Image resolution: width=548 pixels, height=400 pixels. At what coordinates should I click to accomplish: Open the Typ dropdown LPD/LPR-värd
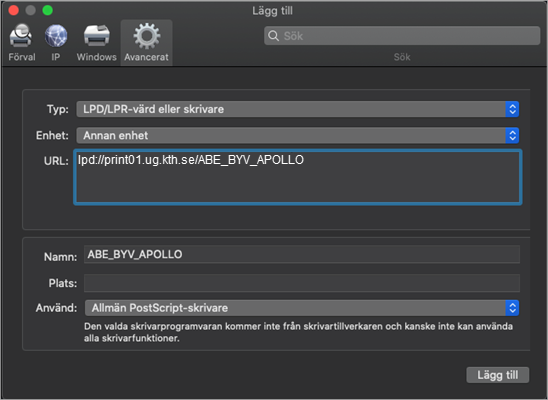click(297, 109)
